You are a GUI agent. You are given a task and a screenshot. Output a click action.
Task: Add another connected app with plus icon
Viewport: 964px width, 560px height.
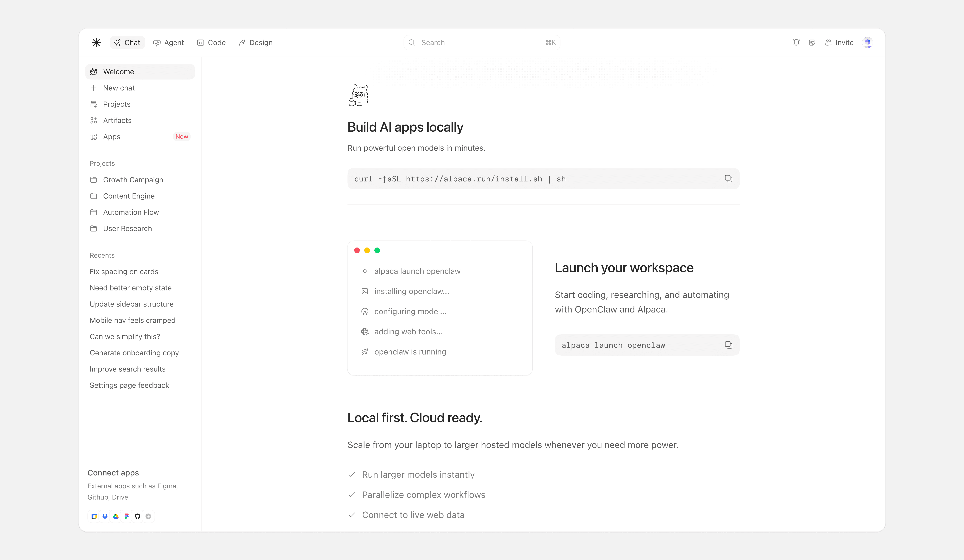pos(148,516)
